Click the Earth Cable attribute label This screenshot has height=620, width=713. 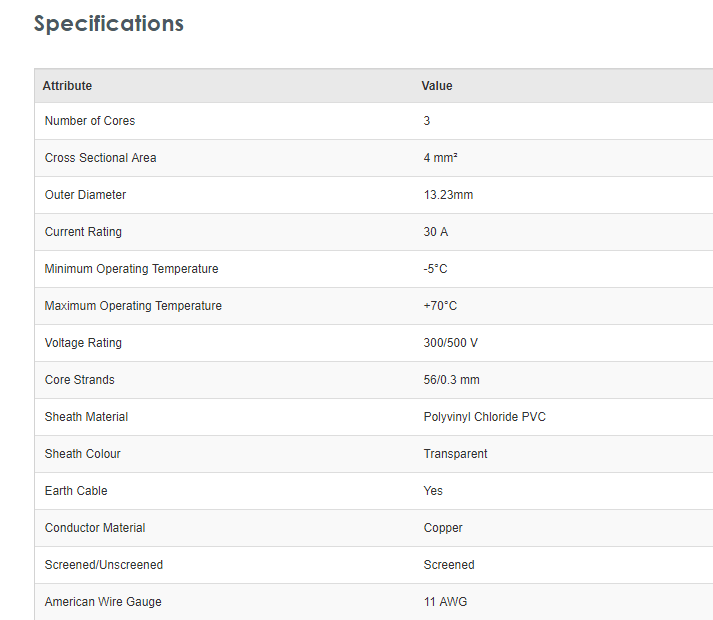coord(76,491)
